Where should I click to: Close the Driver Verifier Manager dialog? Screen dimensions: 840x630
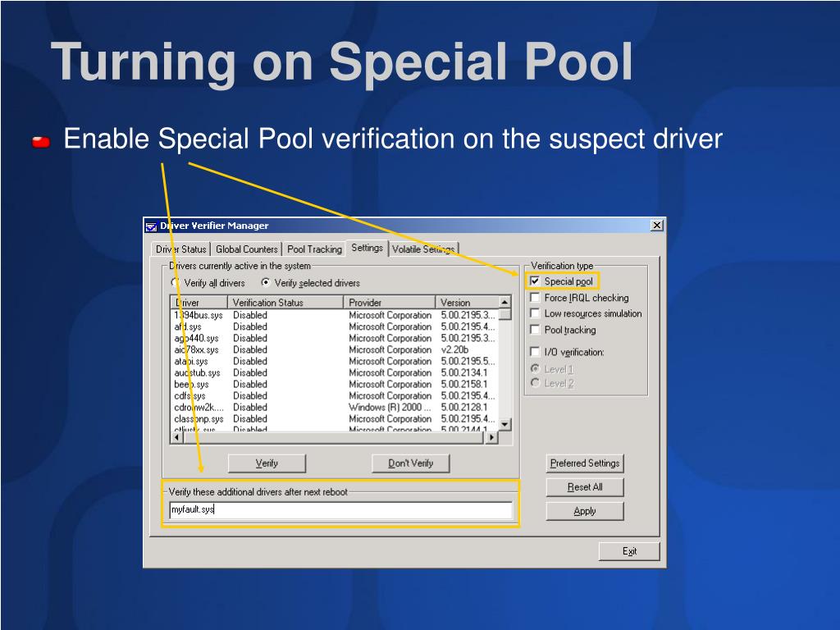pyautogui.click(x=657, y=226)
